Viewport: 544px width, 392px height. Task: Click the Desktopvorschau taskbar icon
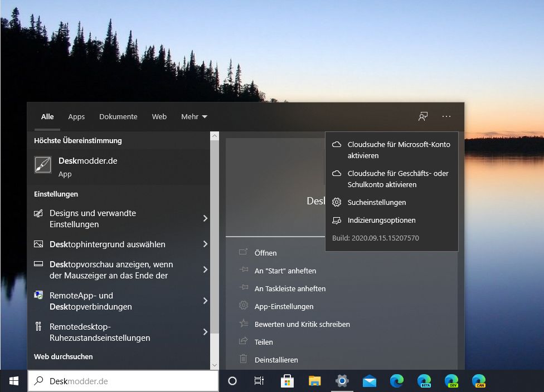tap(38, 264)
